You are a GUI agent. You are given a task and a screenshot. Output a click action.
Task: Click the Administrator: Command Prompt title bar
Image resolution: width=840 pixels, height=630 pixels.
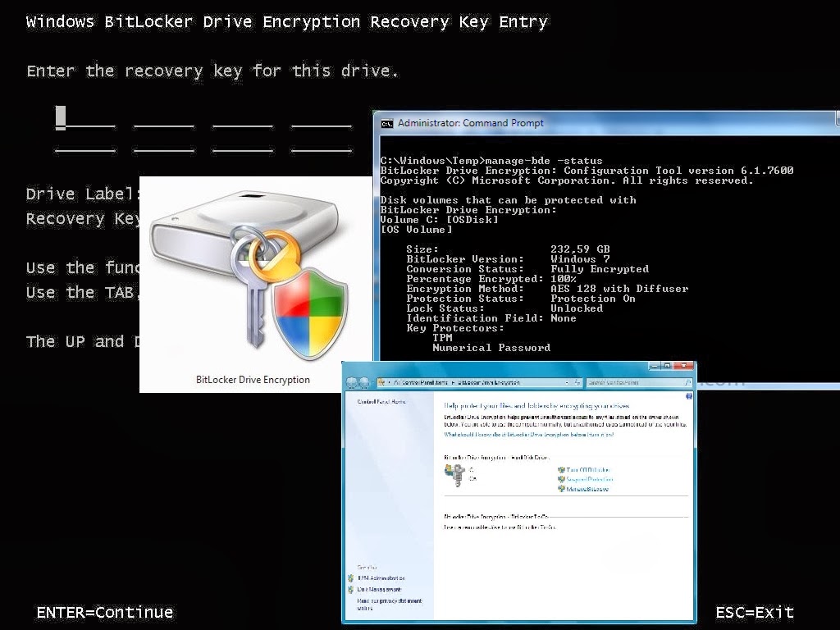point(605,123)
